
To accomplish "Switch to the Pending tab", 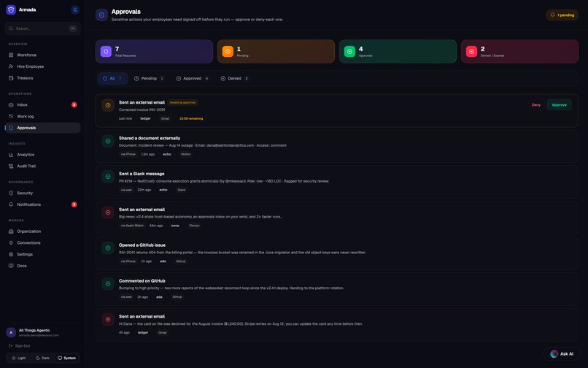I will point(150,78).
